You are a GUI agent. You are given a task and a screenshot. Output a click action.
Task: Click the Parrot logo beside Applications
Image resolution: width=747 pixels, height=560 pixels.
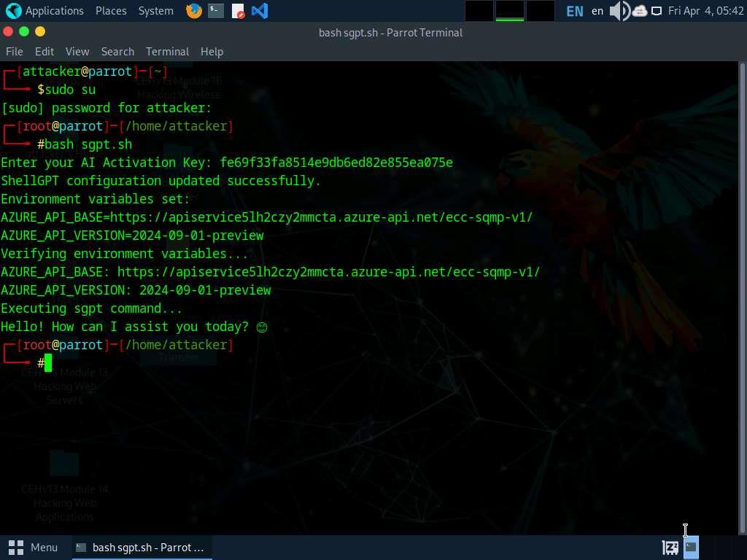13,11
